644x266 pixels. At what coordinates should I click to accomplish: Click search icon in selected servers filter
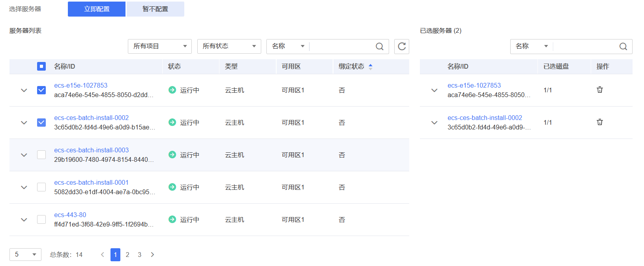623,47
